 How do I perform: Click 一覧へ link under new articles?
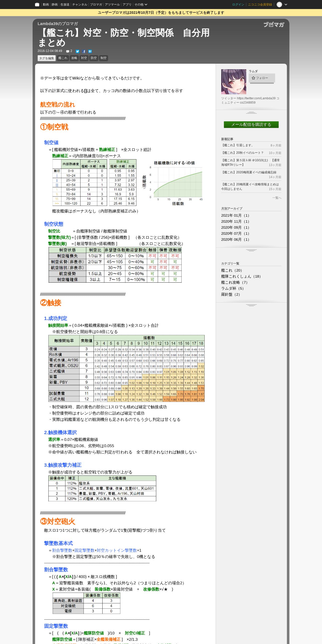(x=277, y=198)
